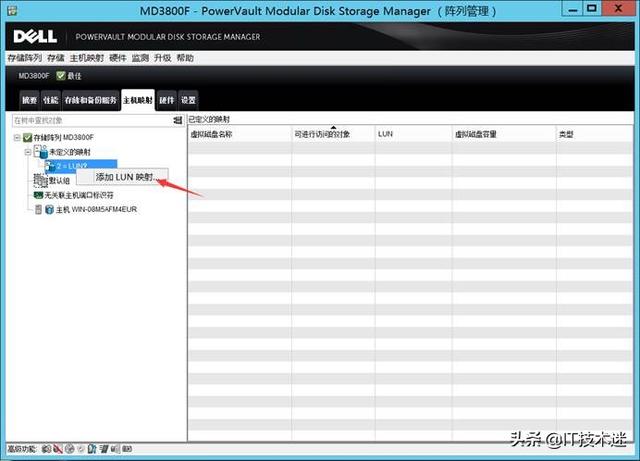Click the find-in-tree binoculars icon

[178, 120]
